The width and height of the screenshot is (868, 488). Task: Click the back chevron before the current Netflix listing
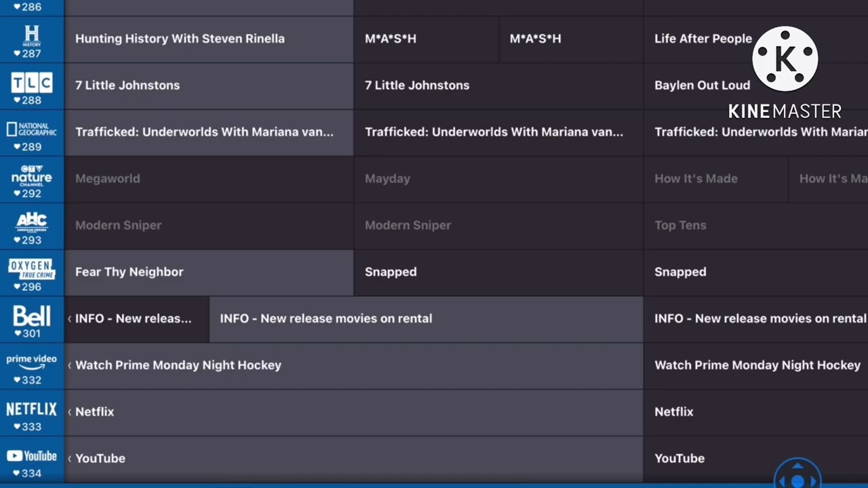pyautogui.click(x=69, y=411)
